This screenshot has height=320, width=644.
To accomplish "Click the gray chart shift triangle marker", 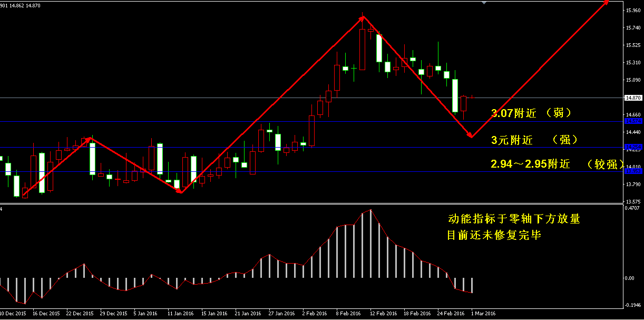I will 483,3.
